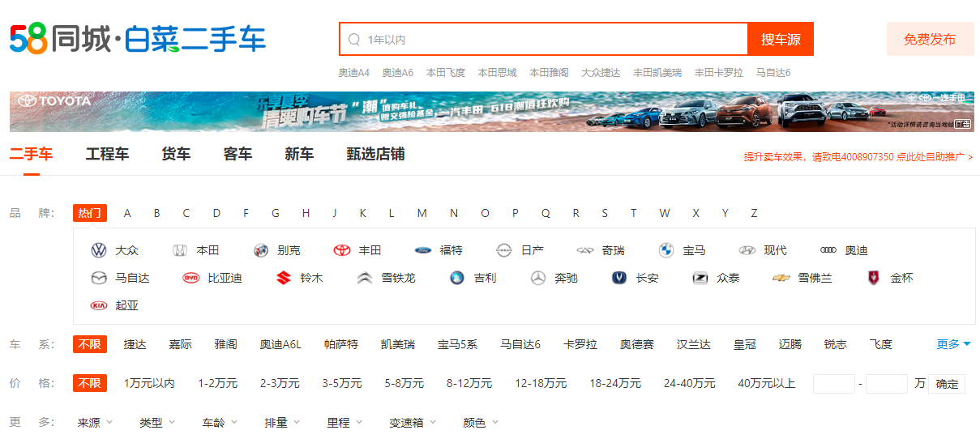Image resolution: width=980 pixels, height=443 pixels.
Task: Open the 里程 dropdown filter
Action: pyautogui.click(x=344, y=422)
